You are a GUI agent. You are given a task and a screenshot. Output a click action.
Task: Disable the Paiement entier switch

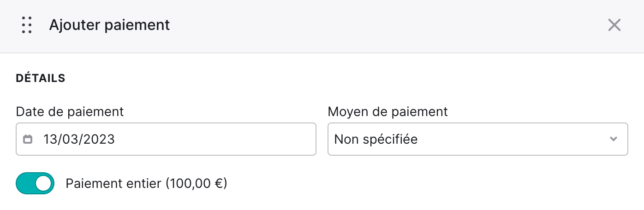(35, 183)
